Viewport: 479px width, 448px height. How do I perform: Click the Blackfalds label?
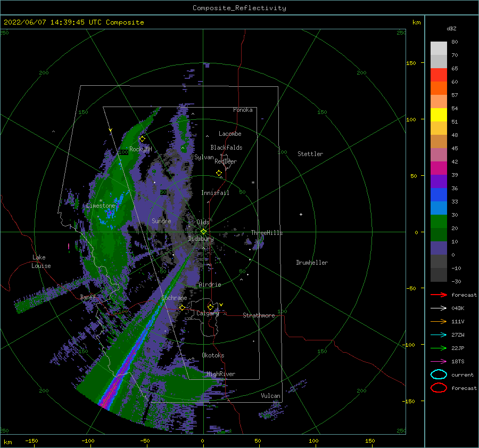[226, 148]
